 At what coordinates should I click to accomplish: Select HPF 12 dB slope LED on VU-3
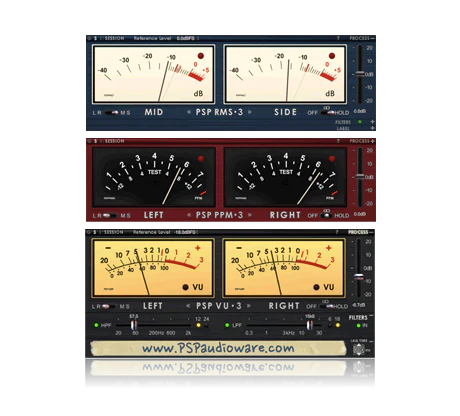[198, 325]
